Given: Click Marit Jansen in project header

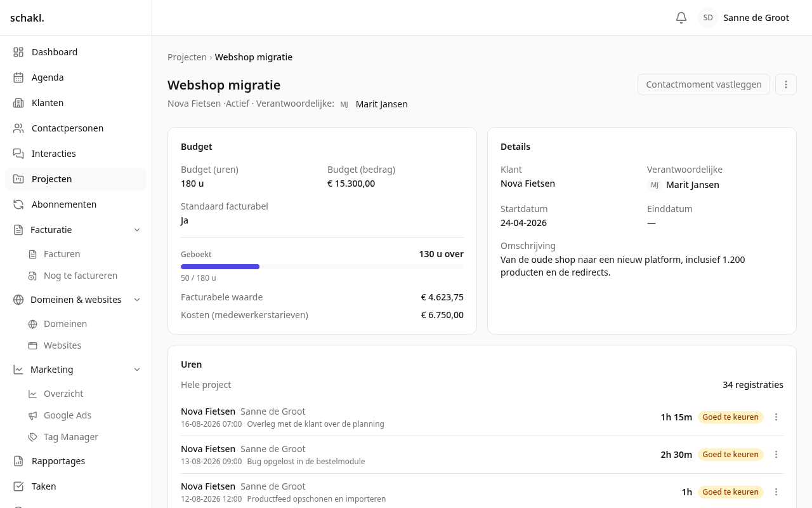Looking at the screenshot, I should (381, 104).
